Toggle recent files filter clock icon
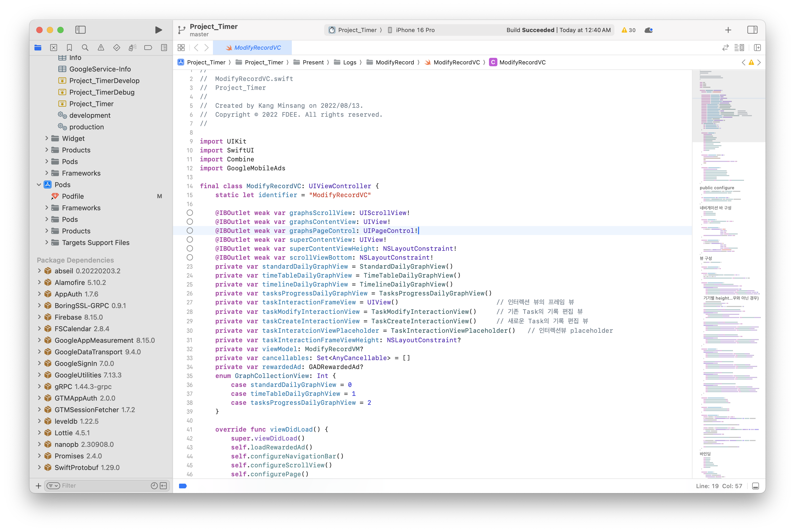795x532 pixels. point(154,486)
